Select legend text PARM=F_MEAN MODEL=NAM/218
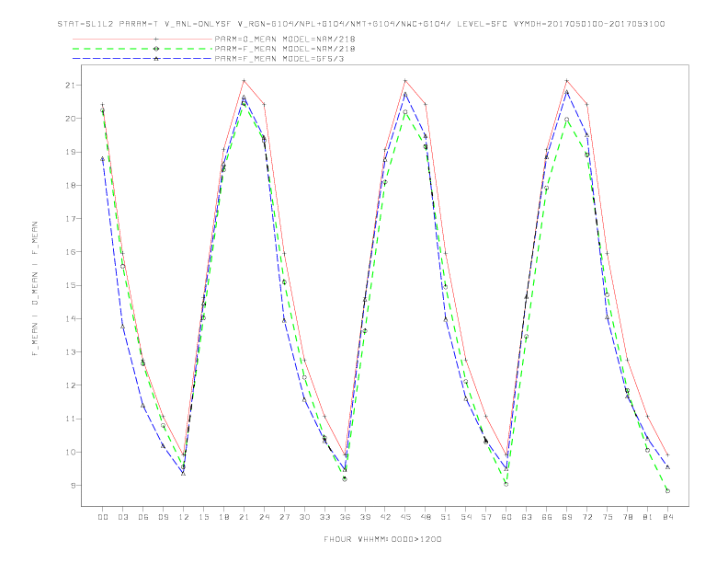The height and width of the screenshot is (563, 728). coord(285,49)
